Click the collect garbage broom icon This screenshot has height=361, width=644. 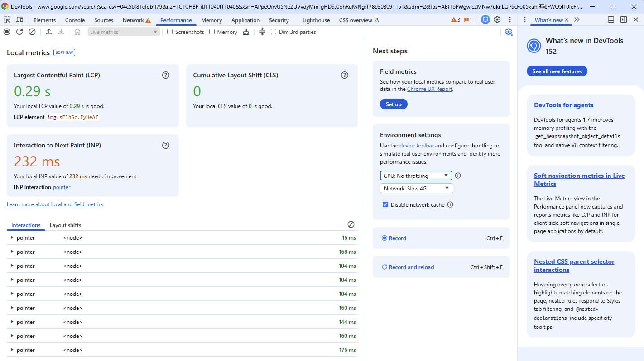pos(246,32)
